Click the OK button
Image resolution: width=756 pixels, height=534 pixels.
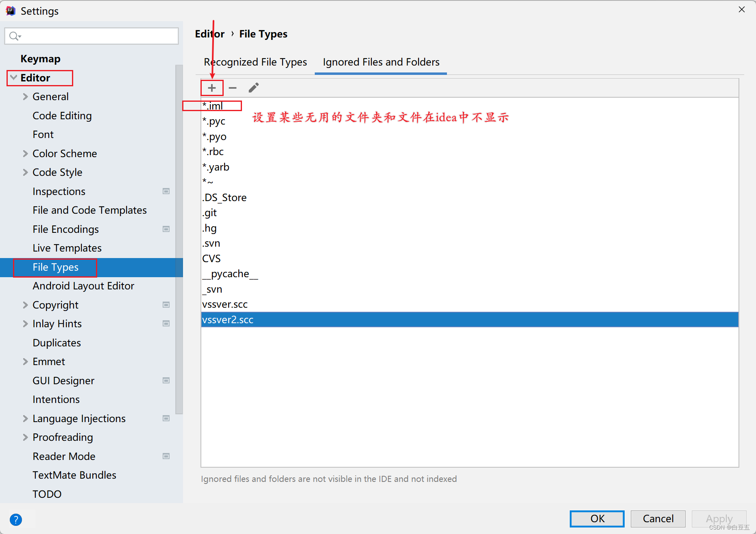[x=597, y=519]
